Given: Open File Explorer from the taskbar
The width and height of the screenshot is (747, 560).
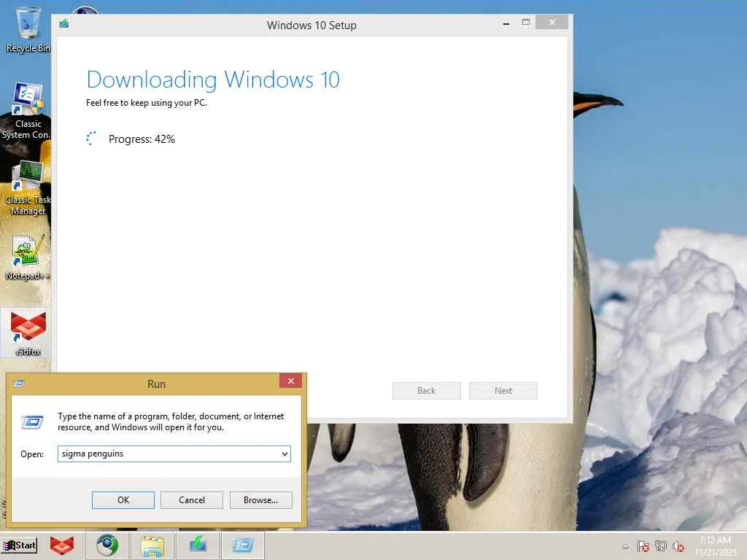Looking at the screenshot, I should (152, 545).
